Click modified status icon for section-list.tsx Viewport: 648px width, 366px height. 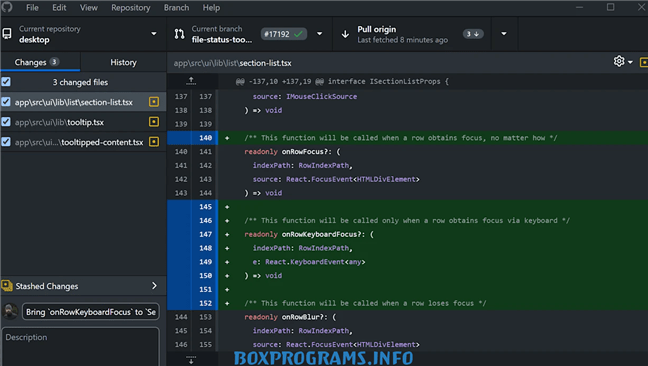(x=154, y=102)
